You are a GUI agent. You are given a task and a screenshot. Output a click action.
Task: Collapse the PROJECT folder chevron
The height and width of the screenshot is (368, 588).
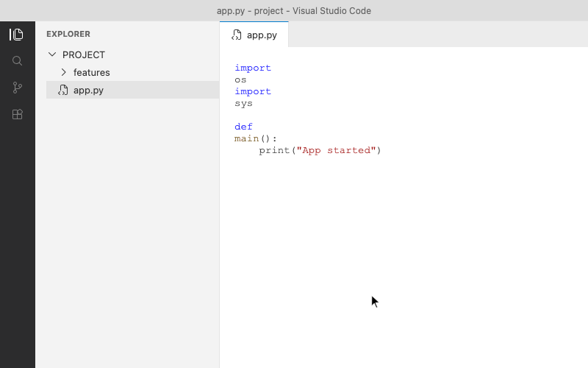[52, 54]
